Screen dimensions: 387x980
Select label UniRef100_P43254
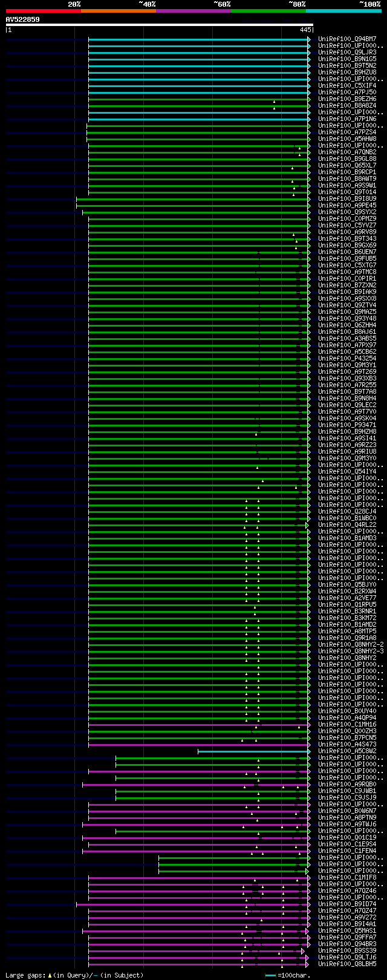pos(347,359)
